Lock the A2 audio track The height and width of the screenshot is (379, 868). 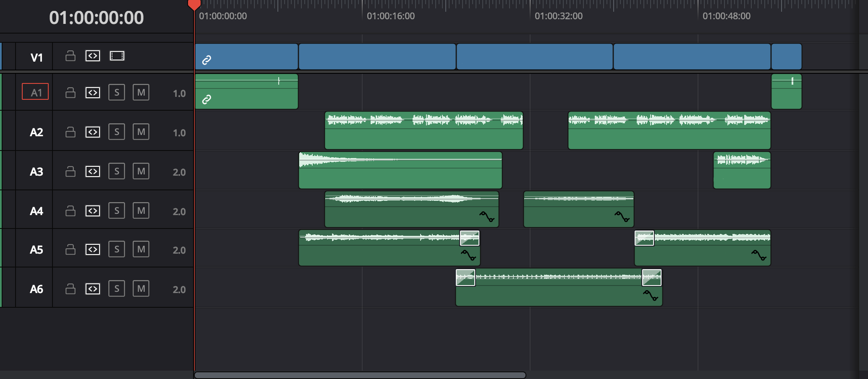pyautogui.click(x=71, y=132)
